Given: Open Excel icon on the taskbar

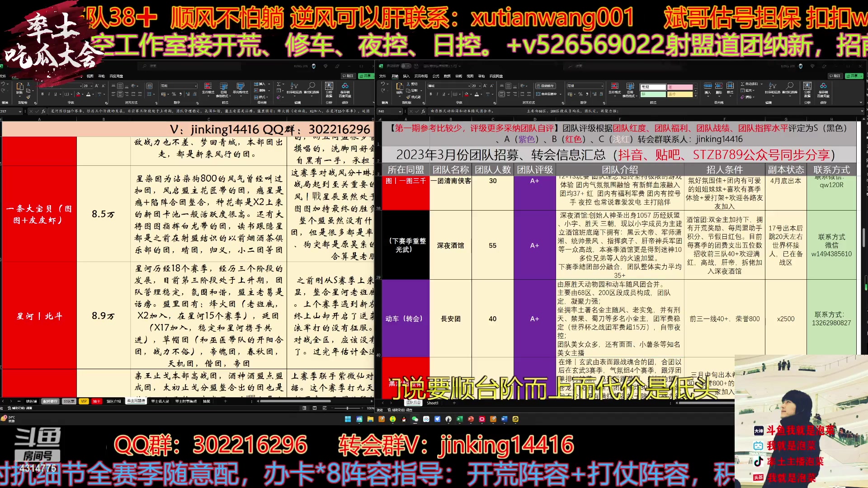Looking at the screenshot, I should tap(459, 419).
